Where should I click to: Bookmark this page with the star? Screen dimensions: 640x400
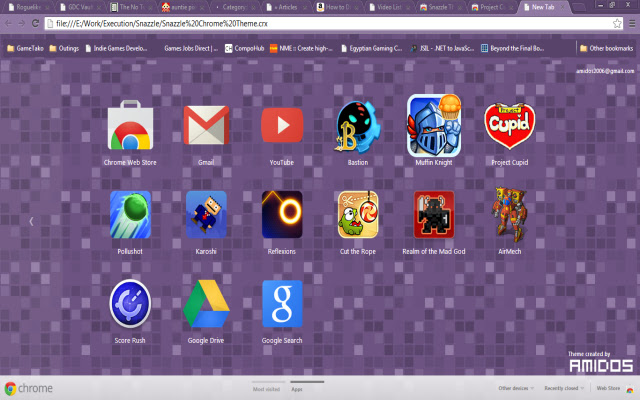pos(617,23)
